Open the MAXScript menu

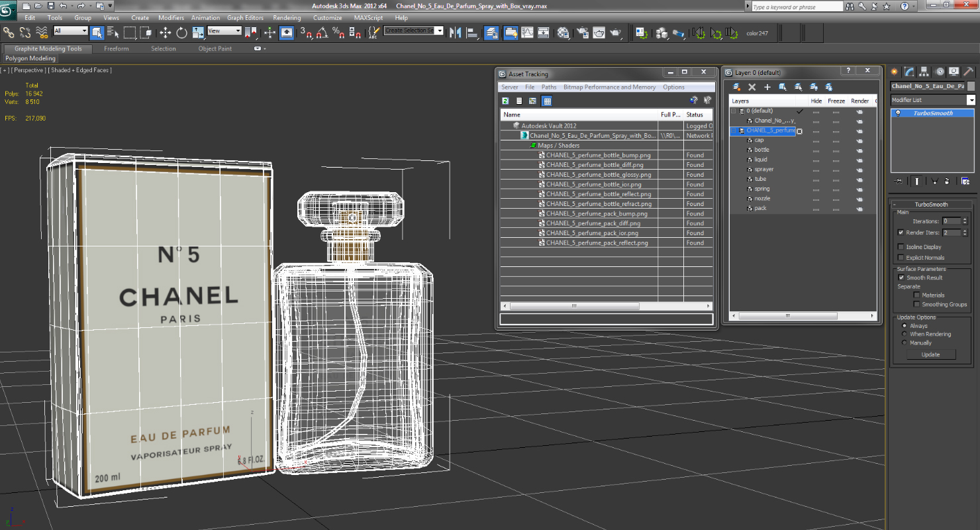tap(368, 18)
